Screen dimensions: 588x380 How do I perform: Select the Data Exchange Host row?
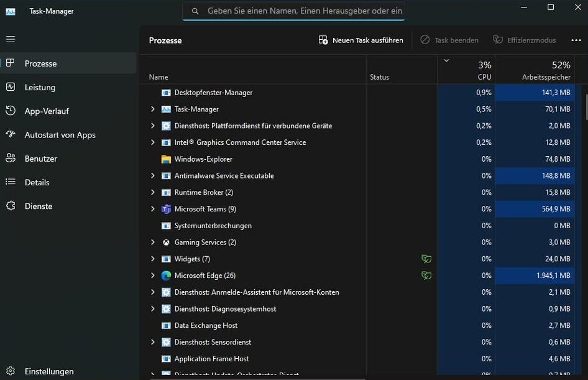point(361,325)
